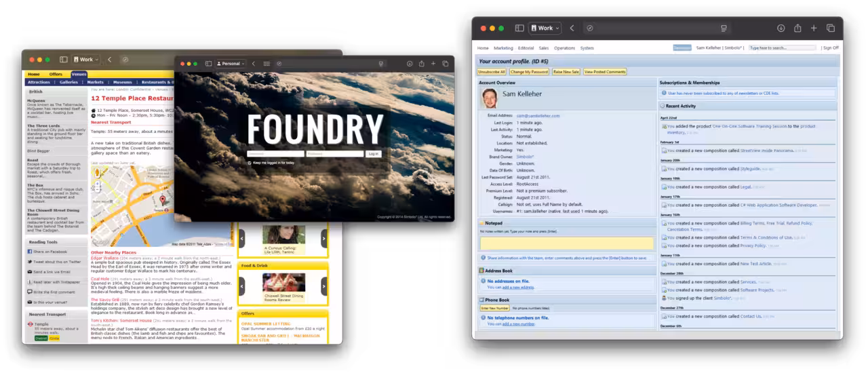Click the Send a link via Email icon

click(30, 271)
